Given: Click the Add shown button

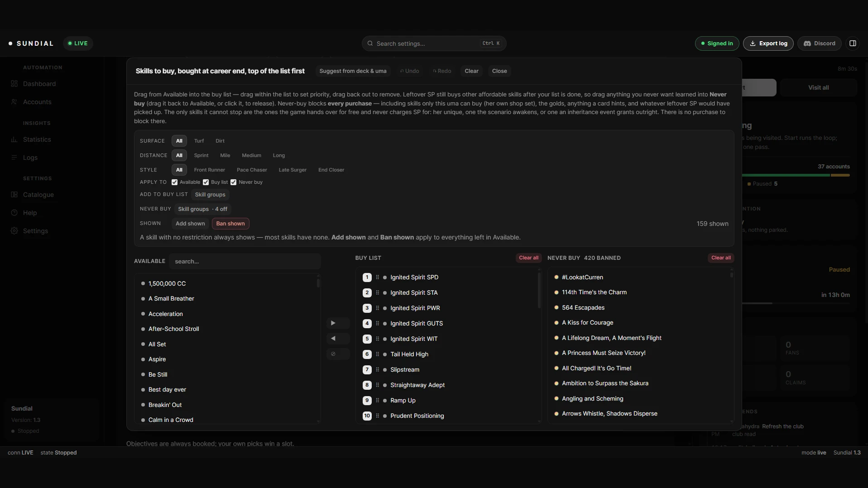Looking at the screenshot, I should click(190, 224).
